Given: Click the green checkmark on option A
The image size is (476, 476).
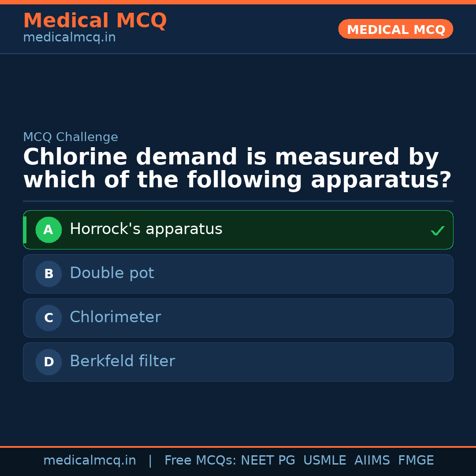Looking at the screenshot, I should pyautogui.click(x=437, y=231).
